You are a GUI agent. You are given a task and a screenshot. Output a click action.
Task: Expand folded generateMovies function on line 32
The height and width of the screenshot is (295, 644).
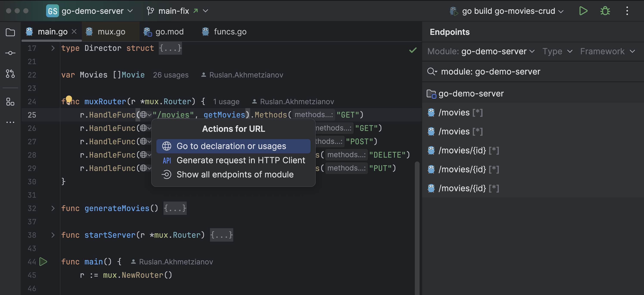[53, 208]
